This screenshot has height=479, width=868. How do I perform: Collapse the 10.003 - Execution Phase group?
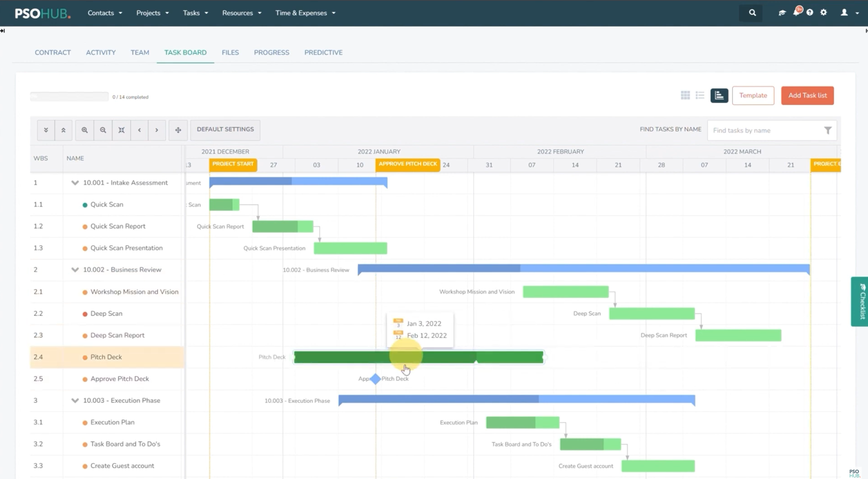click(x=75, y=400)
